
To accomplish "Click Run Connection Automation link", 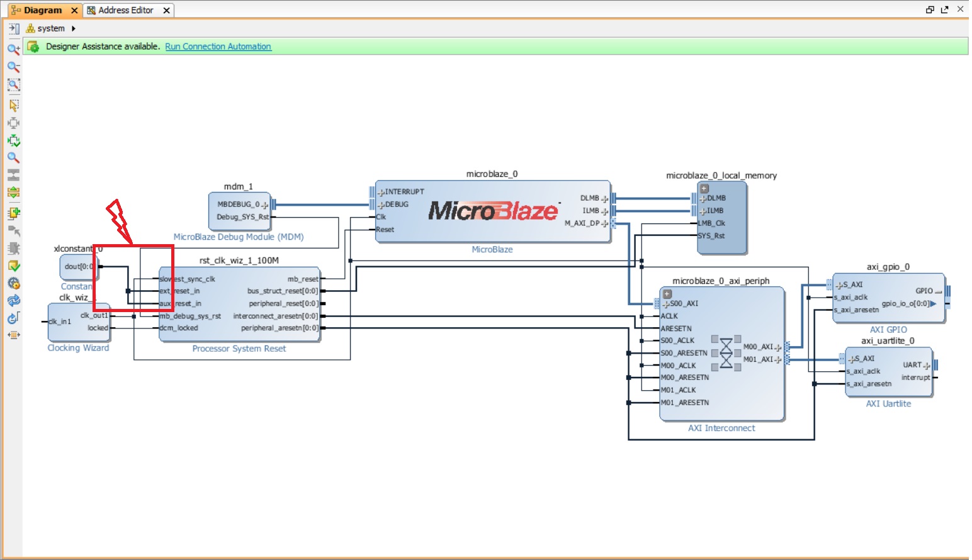I will [218, 47].
